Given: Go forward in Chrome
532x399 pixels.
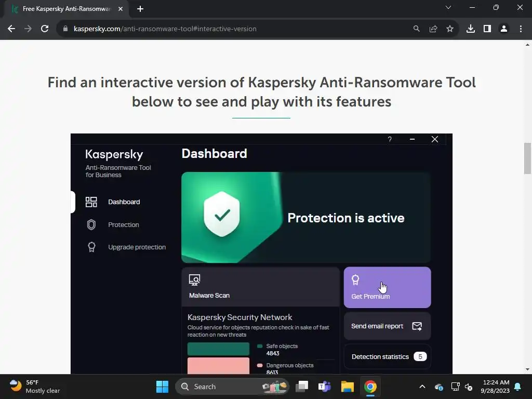Looking at the screenshot, I should [28, 29].
